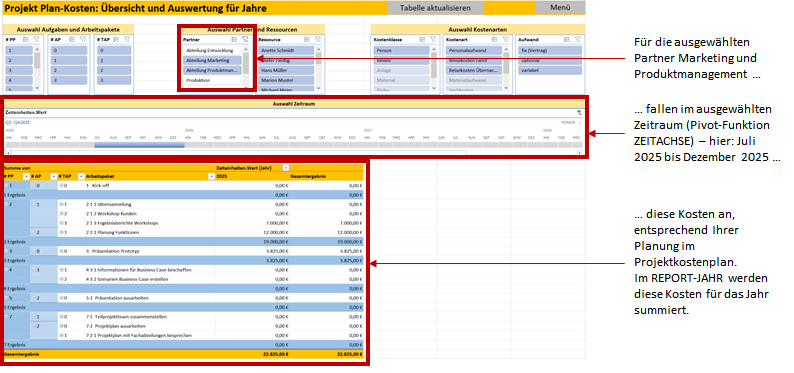
Task: Toggle multi-select on the Kostenklasse slicer
Action: pyautogui.click(x=423, y=39)
